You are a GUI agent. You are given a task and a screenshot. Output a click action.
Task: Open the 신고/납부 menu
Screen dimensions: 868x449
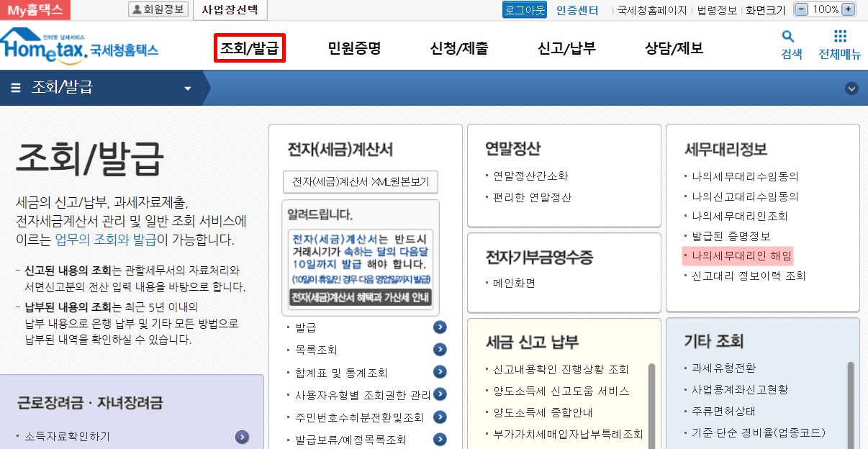566,48
